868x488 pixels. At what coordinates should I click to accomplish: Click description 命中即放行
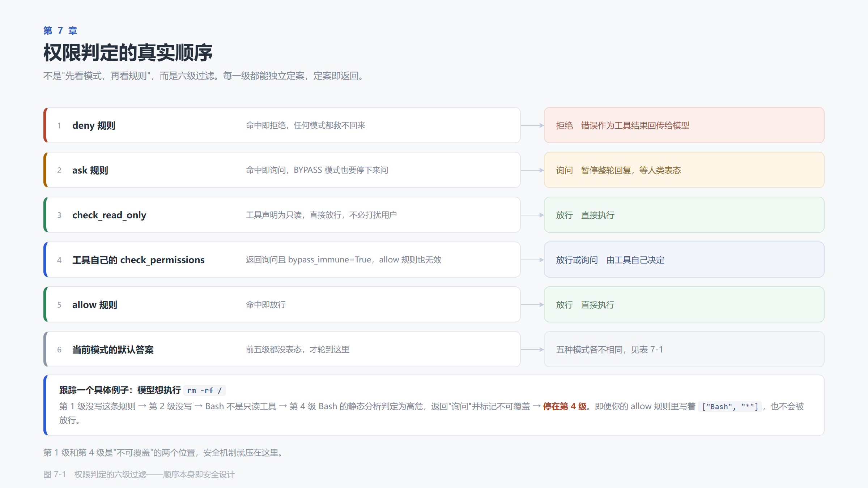click(x=266, y=305)
